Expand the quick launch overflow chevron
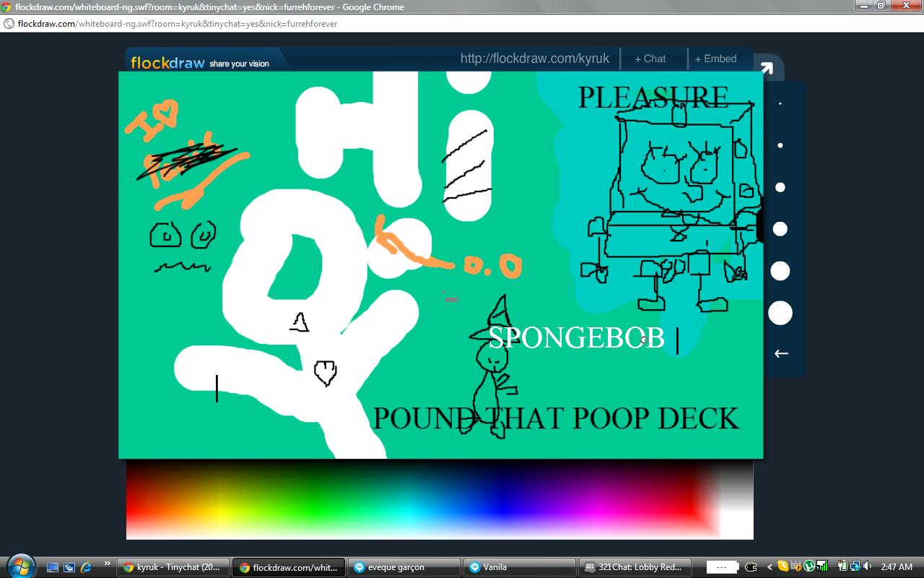Screen dimensions: 924x578 (x=108, y=564)
